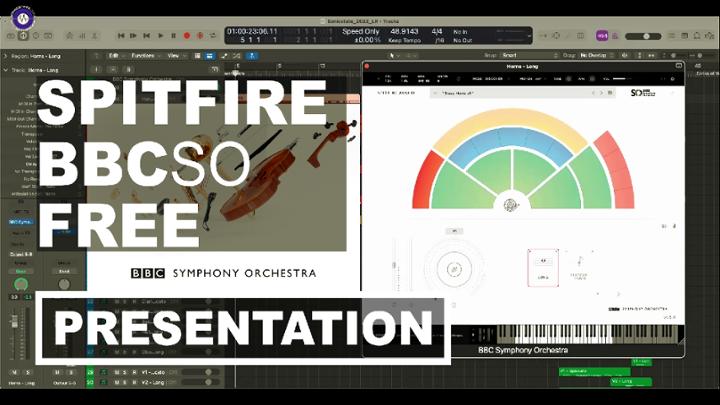This screenshot has width=720, height=405.
Task: Click the large circular dynamics knob in the plugin
Action: [x=454, y=268]
